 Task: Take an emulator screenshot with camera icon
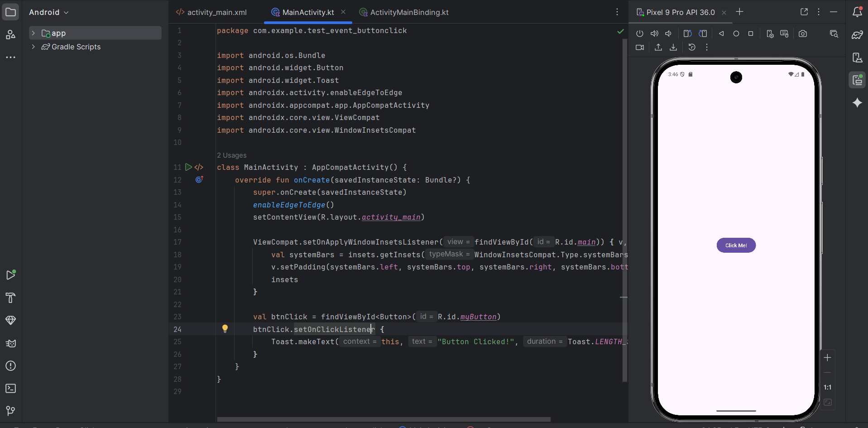(x=803, y=34)
